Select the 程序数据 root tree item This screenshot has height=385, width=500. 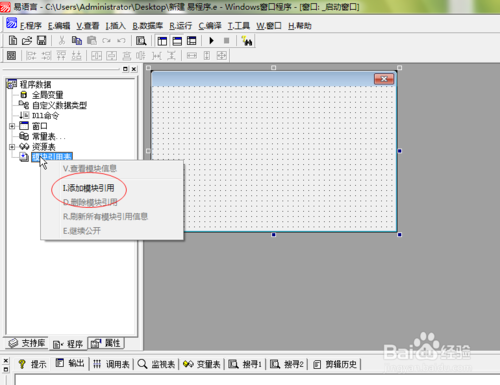click(35, 84)
